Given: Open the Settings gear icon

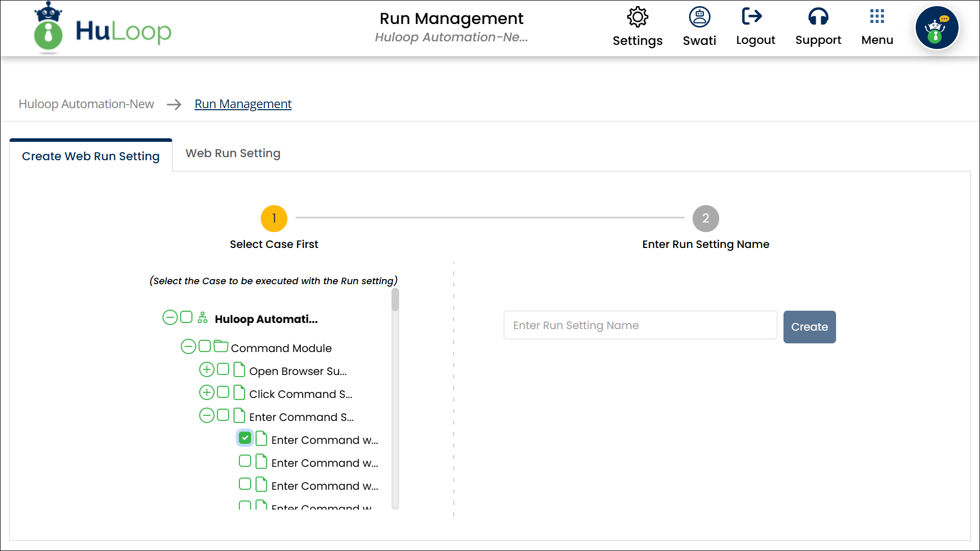Looking at the screenshot, I should (x=637, y=17).
